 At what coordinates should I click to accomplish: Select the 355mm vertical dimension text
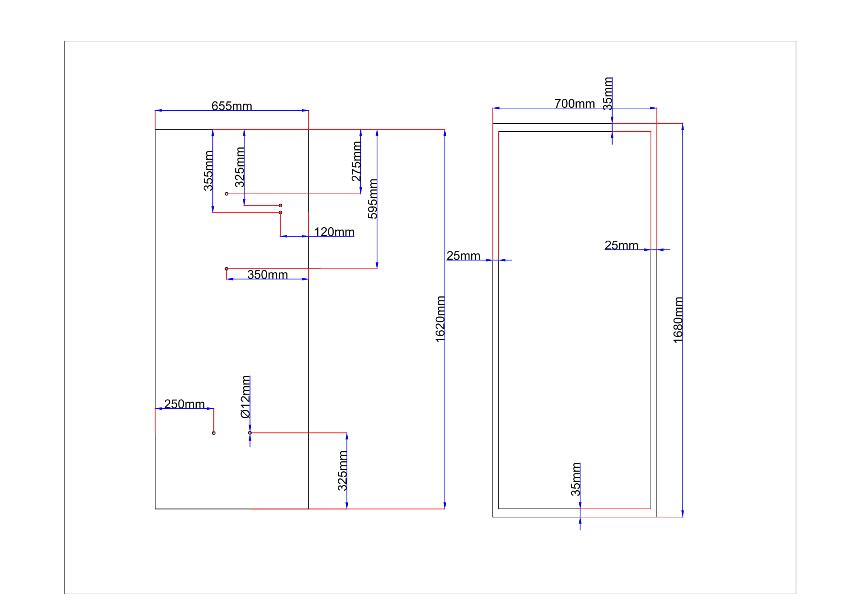coord(208,170)
